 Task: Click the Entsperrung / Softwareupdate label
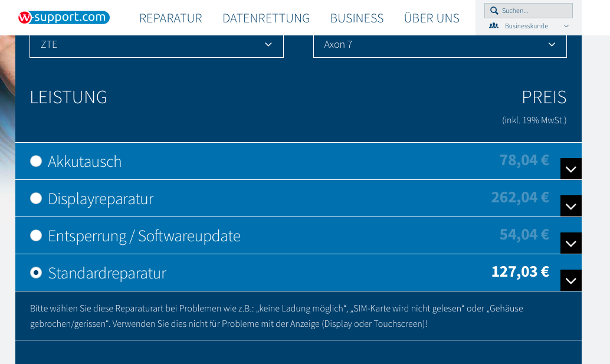[145, 236]
